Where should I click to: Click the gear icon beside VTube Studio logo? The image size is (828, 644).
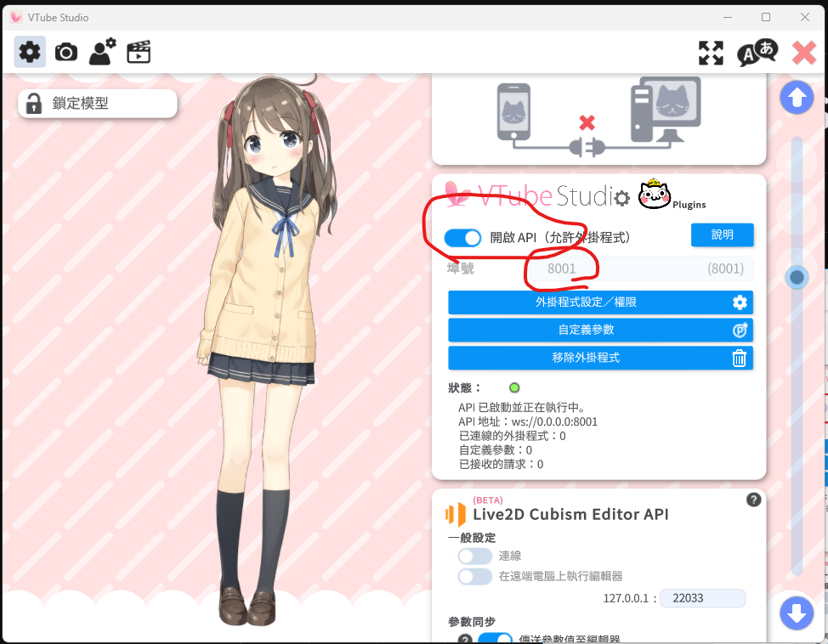(x=622, y=198)
